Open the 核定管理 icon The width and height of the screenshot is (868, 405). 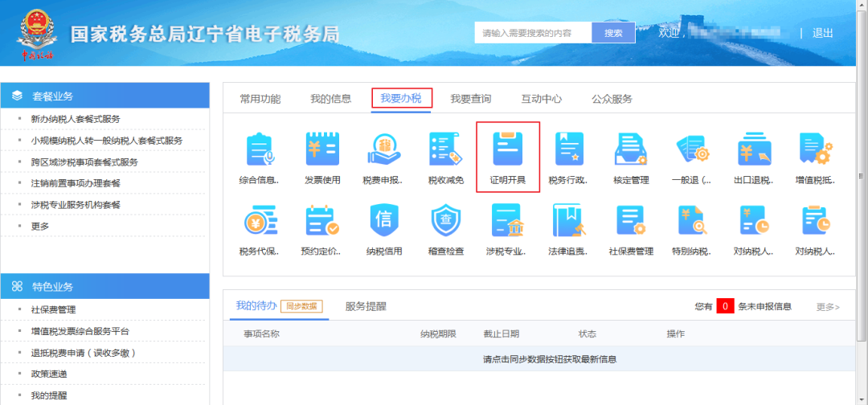tap(631, 149)
